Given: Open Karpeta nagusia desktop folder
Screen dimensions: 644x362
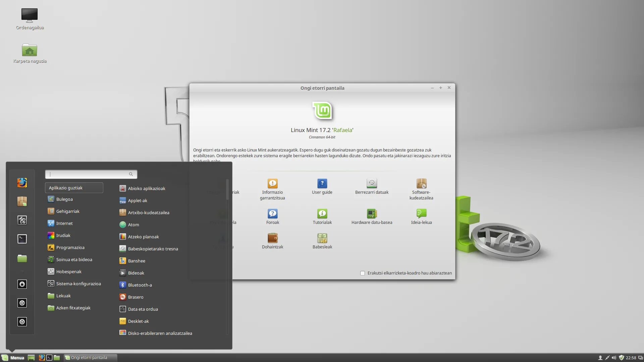Looking at the screenshot, I should [x=30, y=53].
